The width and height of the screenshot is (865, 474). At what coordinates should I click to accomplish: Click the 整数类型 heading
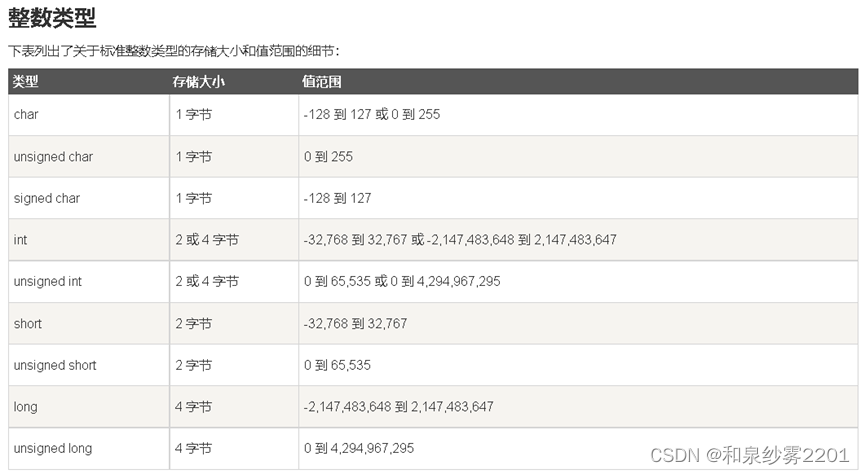coord(52,17)
